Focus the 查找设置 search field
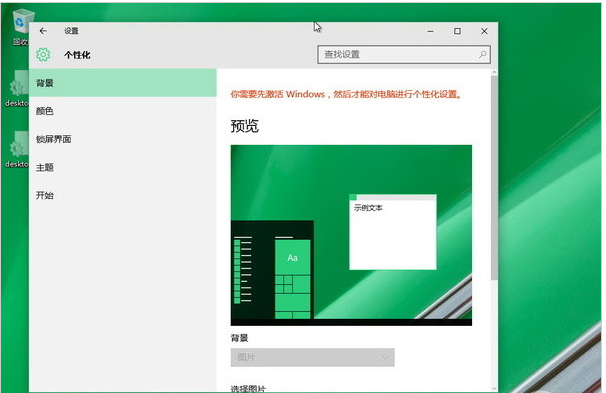The height and width of the screenshot is (393, 606). click(x=404, y=54)
